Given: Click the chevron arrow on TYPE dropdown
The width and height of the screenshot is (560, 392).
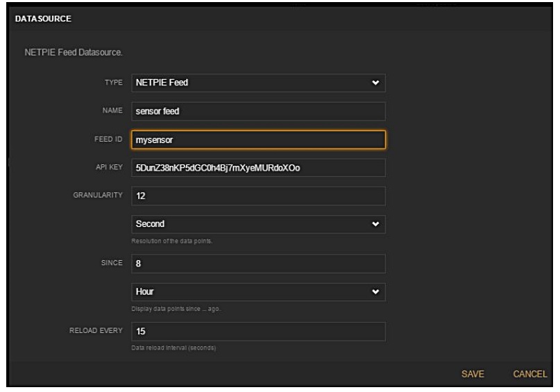Looking at the screenshot, I should coord(376,83).
